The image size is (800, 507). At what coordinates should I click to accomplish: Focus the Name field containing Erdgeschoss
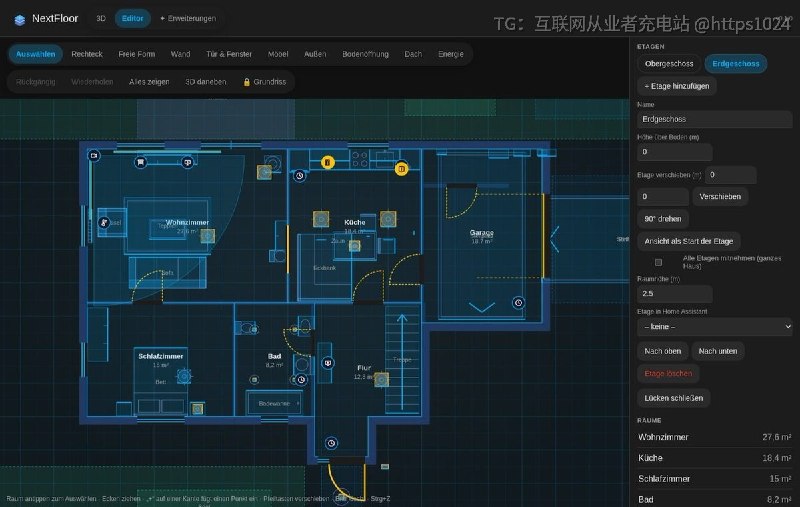715,119
